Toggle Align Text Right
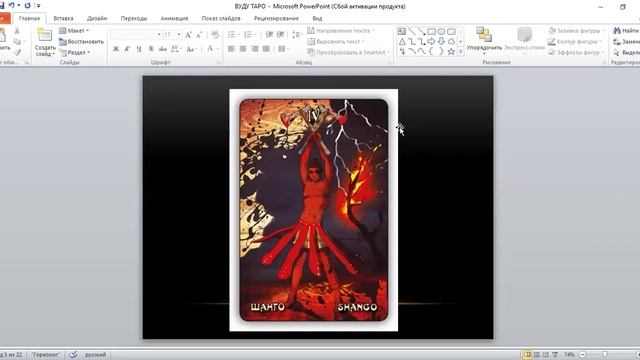 click(255, 49)
